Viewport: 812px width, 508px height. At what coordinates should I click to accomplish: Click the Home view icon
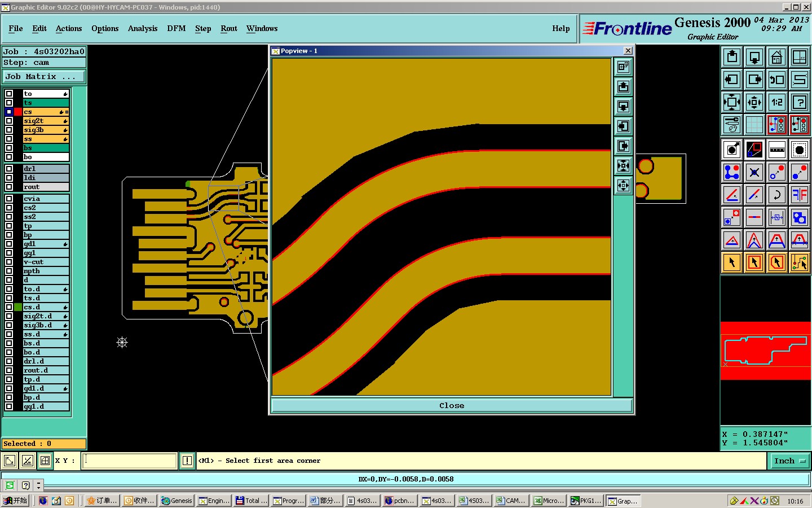click(777, 57)
